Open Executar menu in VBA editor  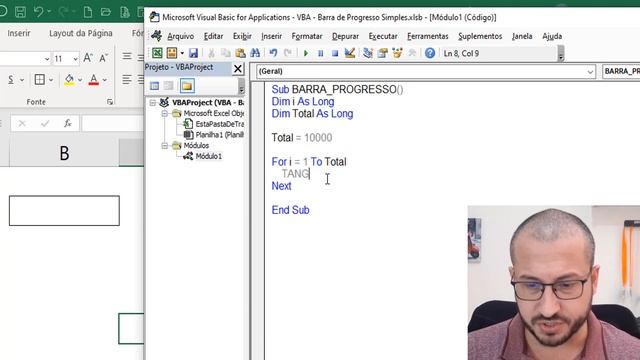(383, 36)
